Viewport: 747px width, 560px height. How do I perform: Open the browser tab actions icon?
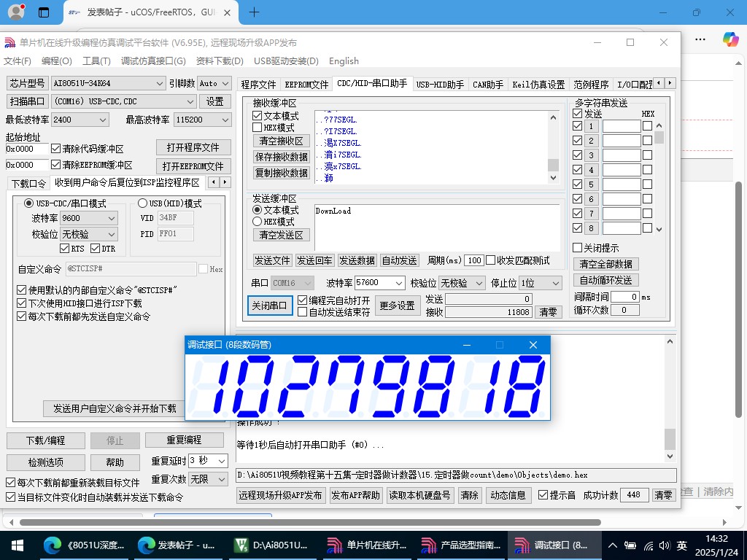[x=44, y=12]
